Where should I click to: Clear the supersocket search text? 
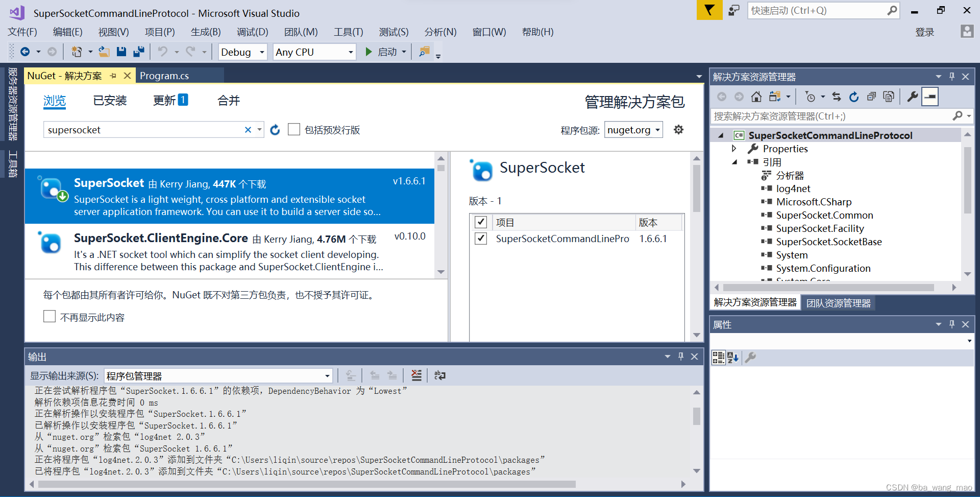[x=248, y=130]
